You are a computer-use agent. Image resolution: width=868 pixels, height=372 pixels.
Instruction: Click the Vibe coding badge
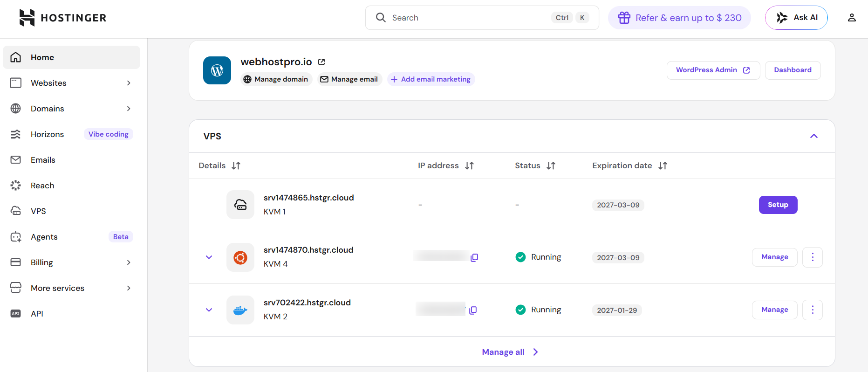point(109,134)
